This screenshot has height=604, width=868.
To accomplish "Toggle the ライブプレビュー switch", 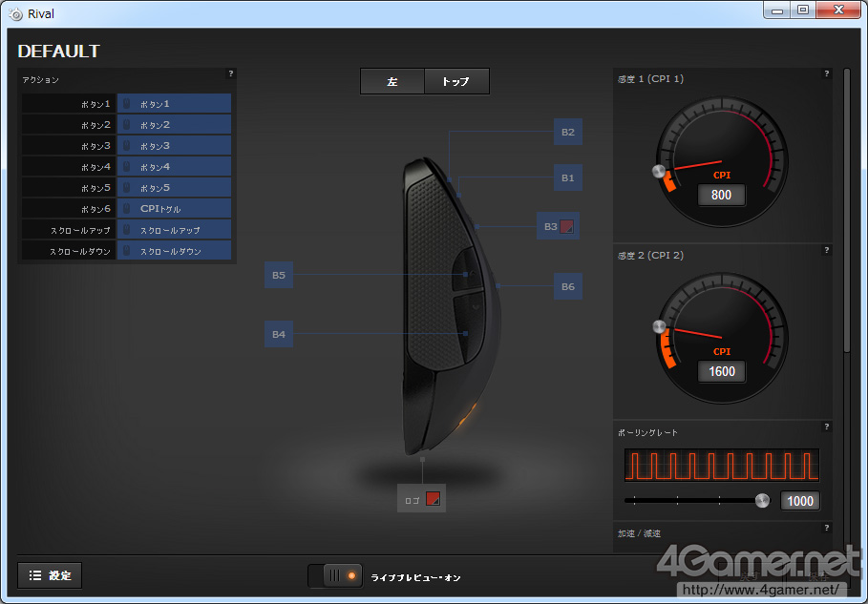I will tap(335, 576).
